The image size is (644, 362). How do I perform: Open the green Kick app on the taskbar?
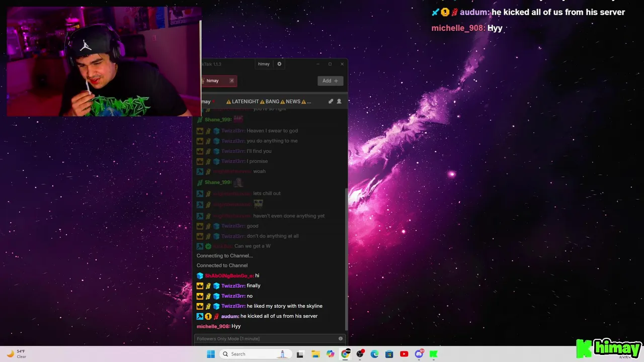(434, 354)
